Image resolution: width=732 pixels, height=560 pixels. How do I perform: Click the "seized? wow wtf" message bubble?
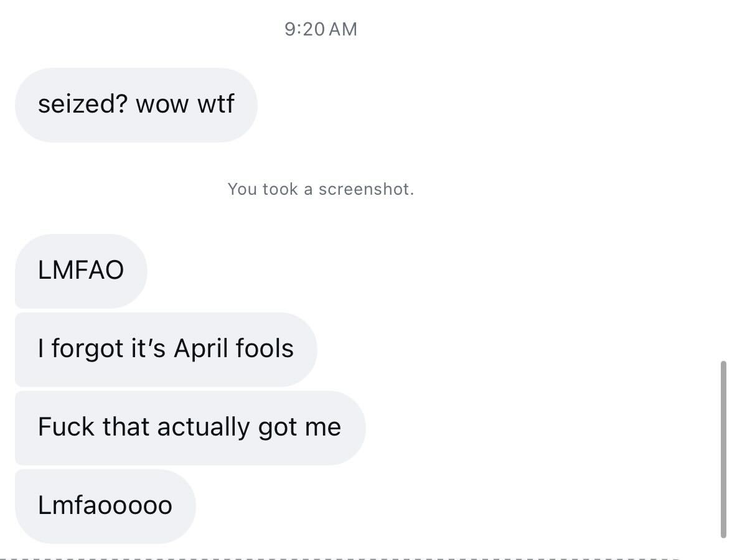click(x=136, y=105)
